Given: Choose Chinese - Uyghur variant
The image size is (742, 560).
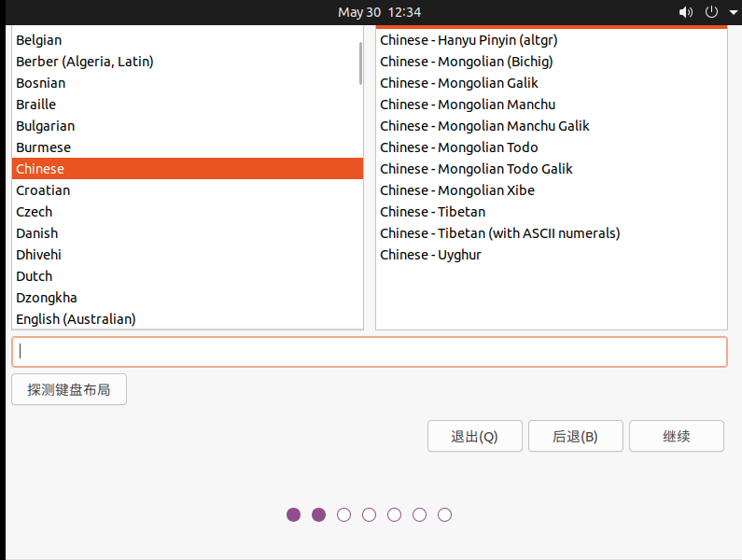Looking at the screenshot, I should (x=430, y=255).
